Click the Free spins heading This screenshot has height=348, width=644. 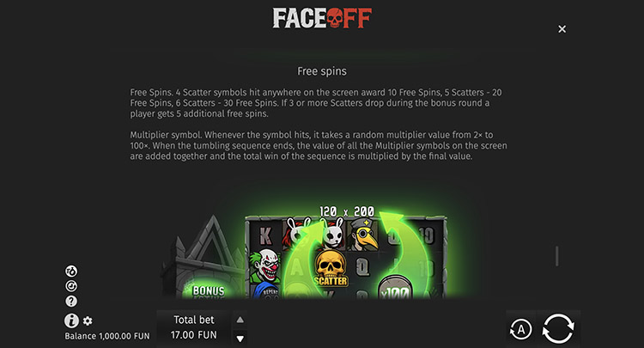(x=322, y=71)
